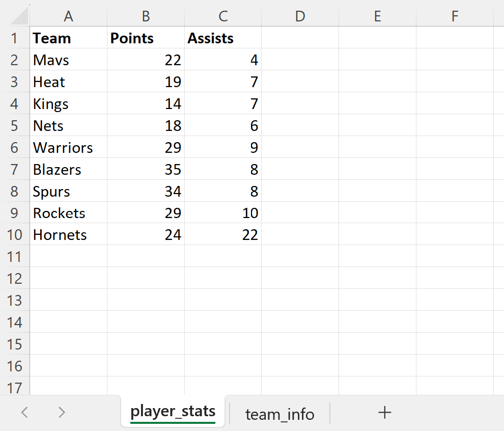Select column B header
This screenshot has width=504, height=431.
pos(146,16)
